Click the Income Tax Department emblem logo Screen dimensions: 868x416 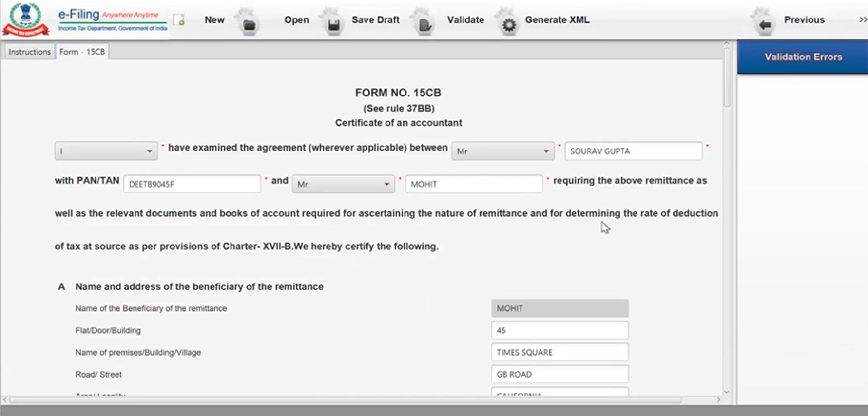25,19
